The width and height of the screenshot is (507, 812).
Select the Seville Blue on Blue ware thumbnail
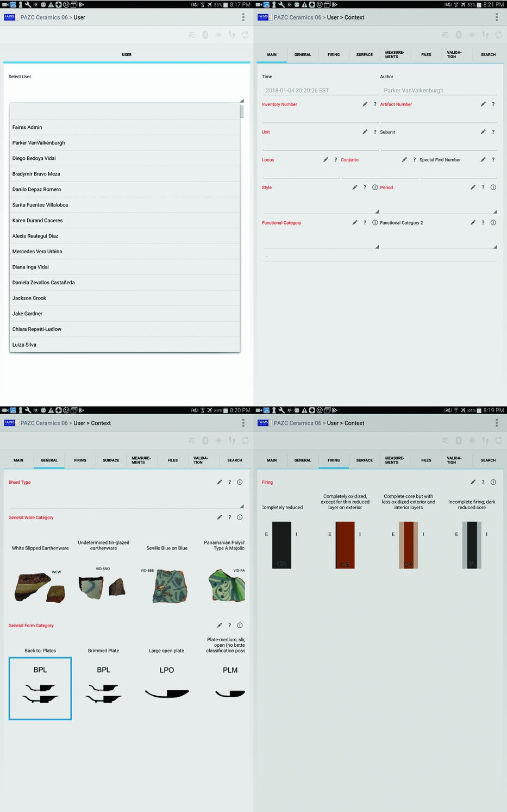167,586
